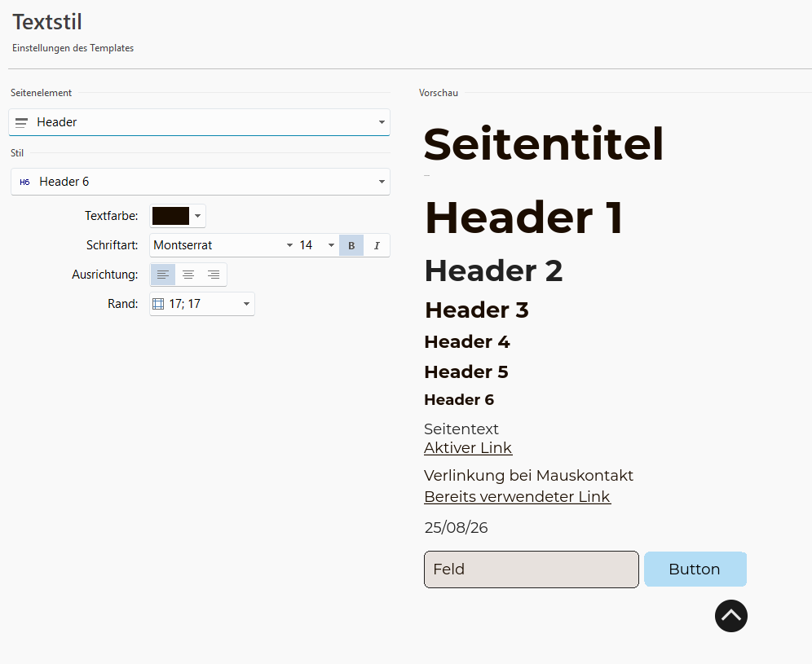The width and height of the screenshot is (812, 664).
Task: Click the H6 style icon
Action: [x=24, y=182]
